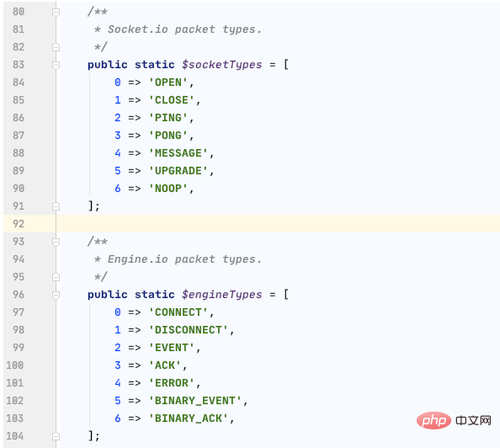Collapse the $engineTypes array fold at line 96
500x448 pixels.
(x=56, y=295)
